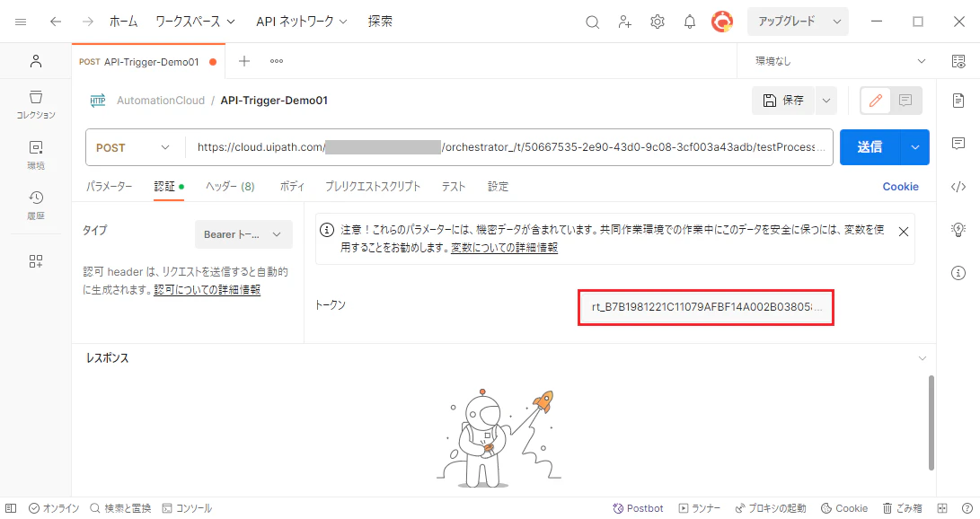Screen dimensions: 980x519
Task: Switch to comment mode icon
Action: coord(905,101)
